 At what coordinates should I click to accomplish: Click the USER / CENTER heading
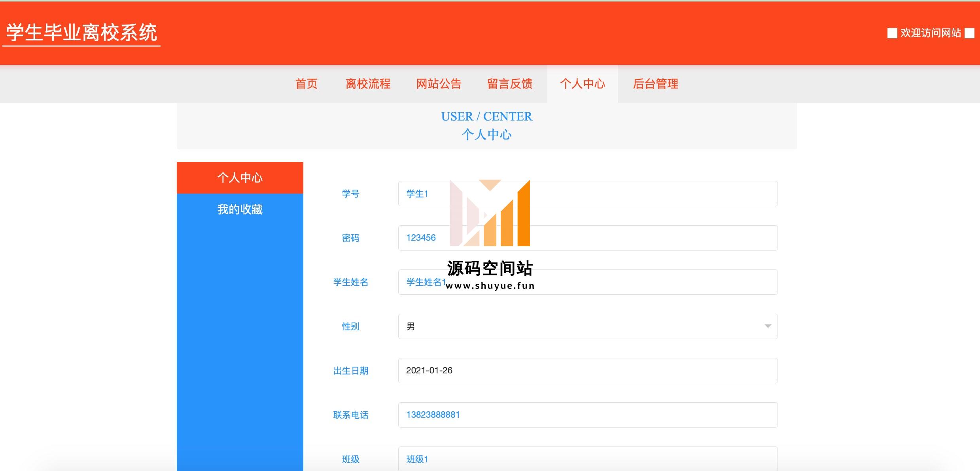click(x=486, y=116)
